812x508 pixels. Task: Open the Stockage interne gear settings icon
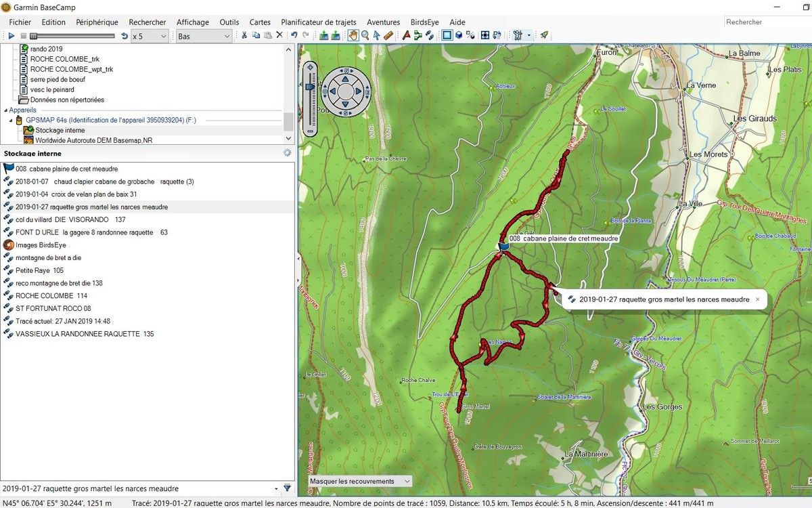coord(287,153)
